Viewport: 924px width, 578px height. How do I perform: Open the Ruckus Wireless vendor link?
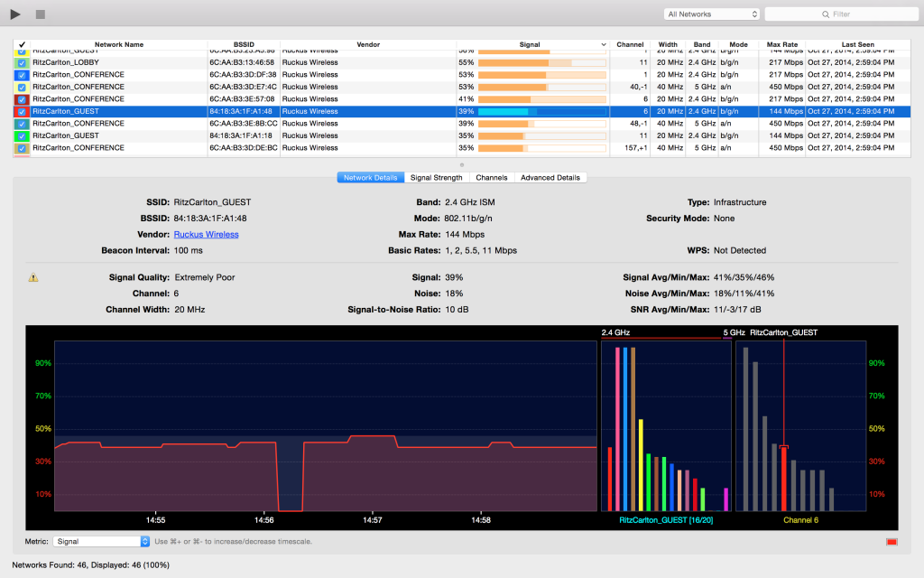coord(207,235)
